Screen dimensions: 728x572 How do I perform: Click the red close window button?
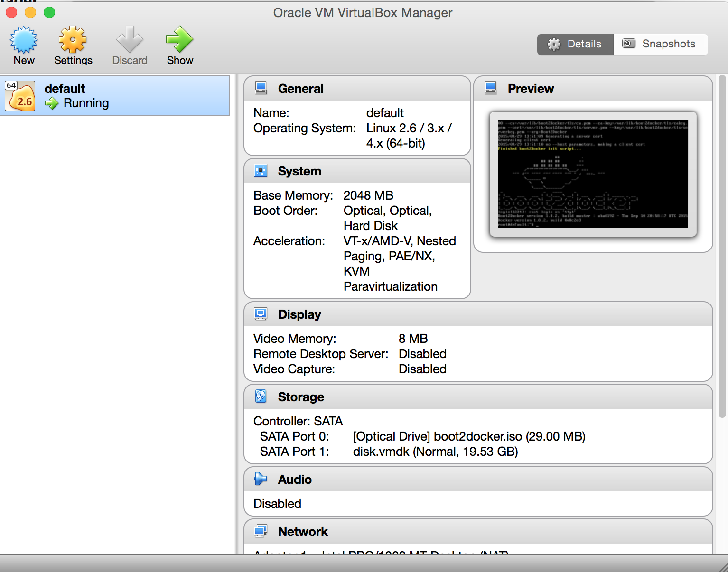click(11, 12)
